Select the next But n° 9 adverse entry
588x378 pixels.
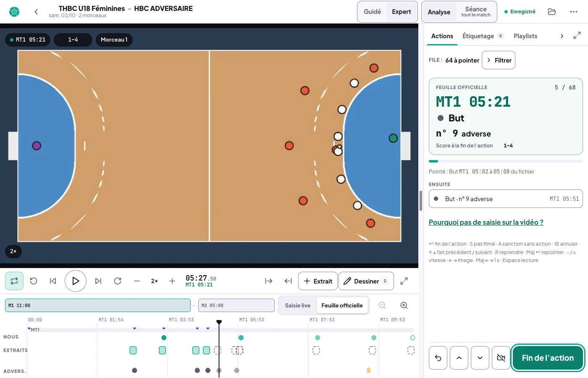tap(506, 199)
